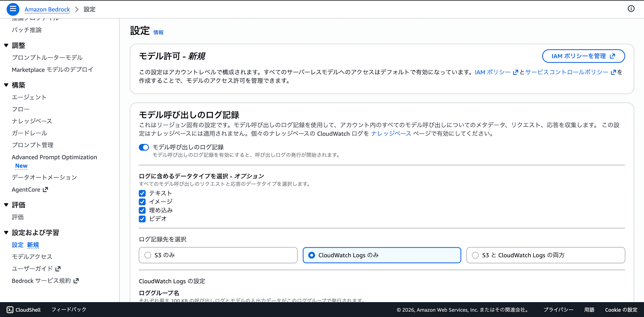The width and height of the screenshot is (644, 317).
Task: Open CloudShell from the footer
Action: tap(24, 310)
